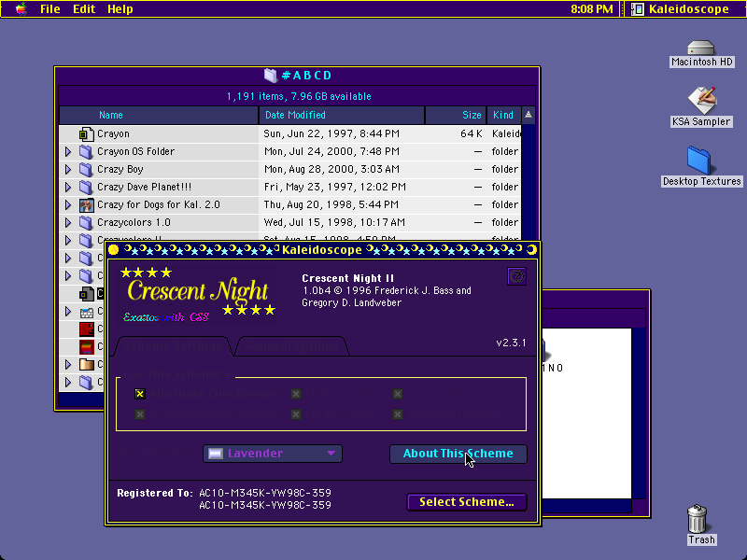
Task: Click the 'Crazy Dave Planet!!!' folder name
Action: click(145, 188)
